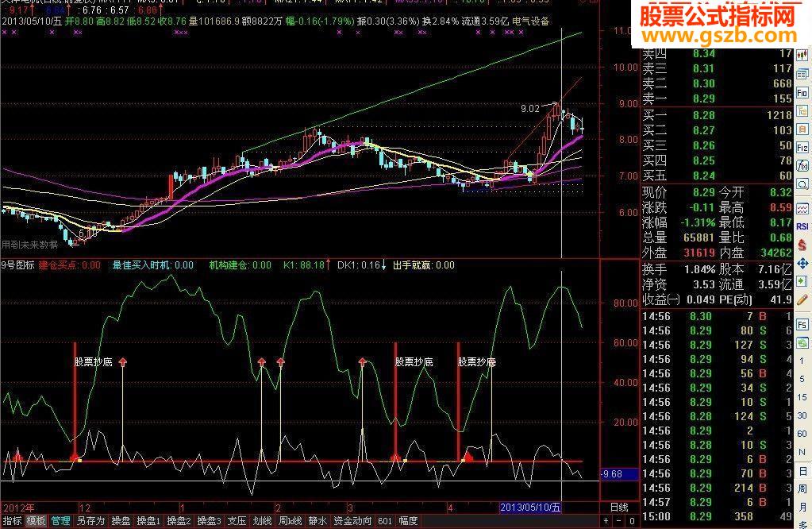812x529 pixels.
Task: Click the 15:00 last trade tick row
Action: click(718, 516)
